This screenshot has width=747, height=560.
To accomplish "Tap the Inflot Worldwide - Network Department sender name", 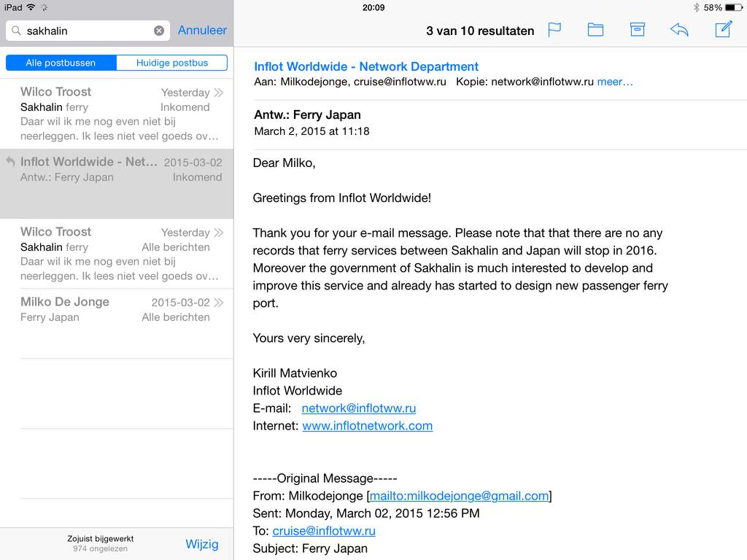I will (x=366, y=66).
